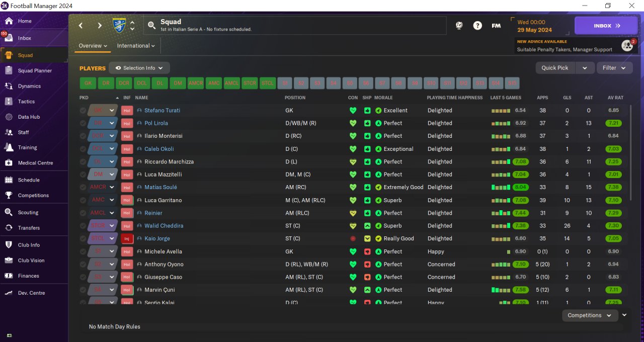
Task: Toggle pick checkbox for Luca Mazzitelli
Action: click(x=83, y=175)
